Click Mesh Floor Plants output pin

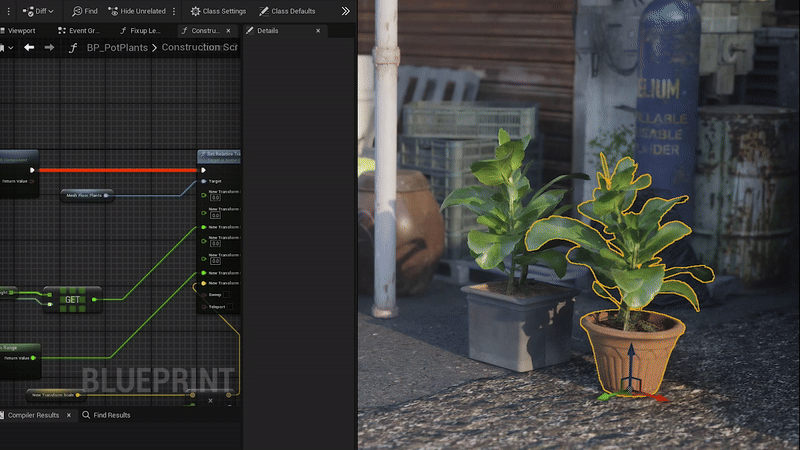[106, 195]
